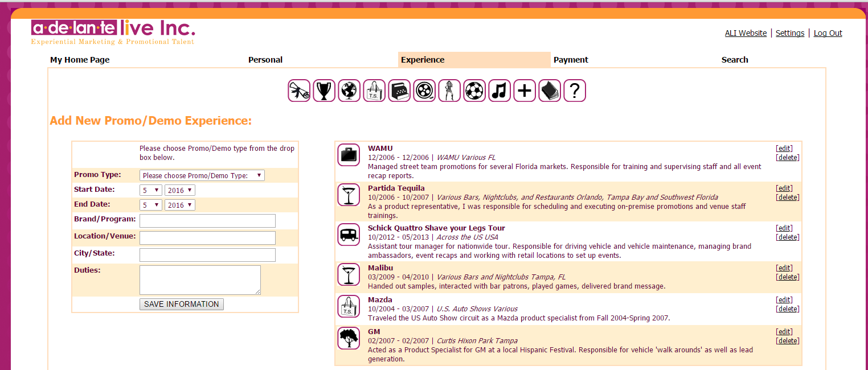The image size is (868, 370).
Task: Click the Log Out link
Action: 828,33
